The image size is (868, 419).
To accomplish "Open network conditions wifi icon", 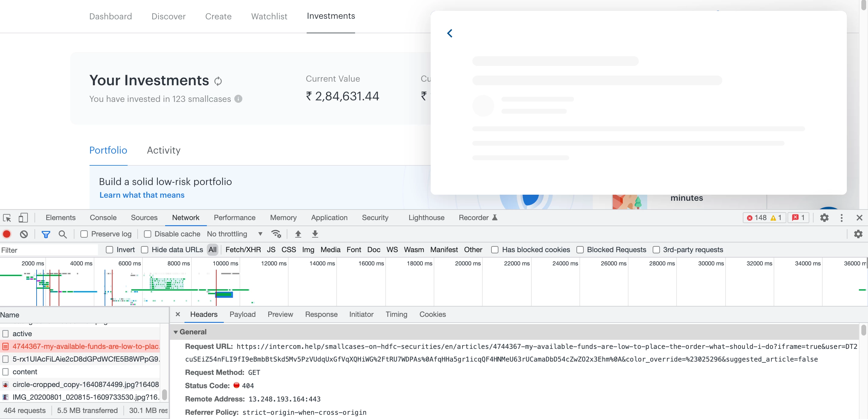I will pos(276,234).
